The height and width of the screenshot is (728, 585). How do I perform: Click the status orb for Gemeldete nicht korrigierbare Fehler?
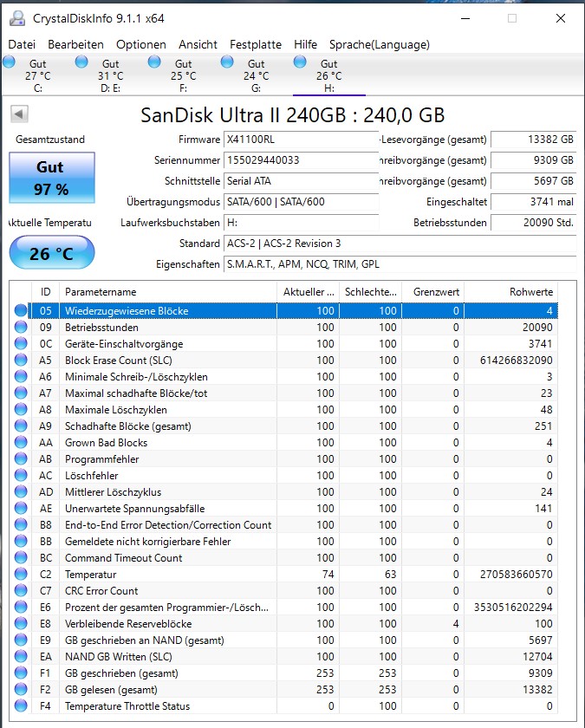[21, 542]
